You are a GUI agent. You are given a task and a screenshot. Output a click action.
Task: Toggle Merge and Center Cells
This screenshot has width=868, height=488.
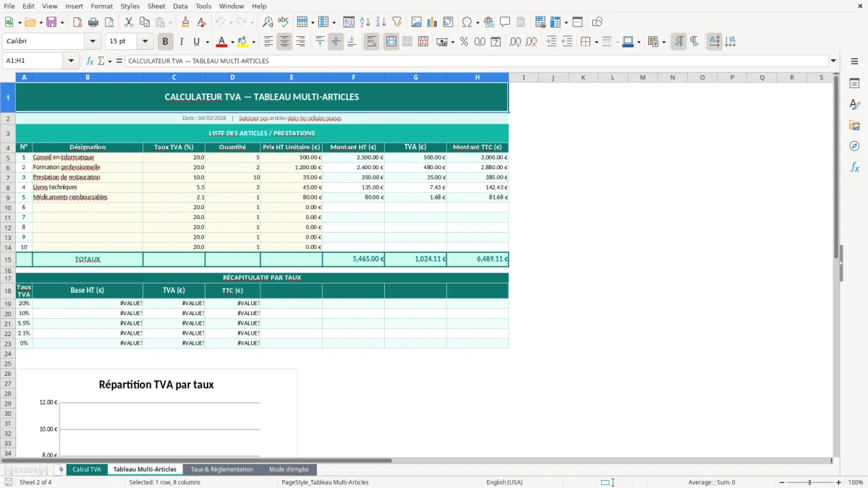[x=391, y=42]
